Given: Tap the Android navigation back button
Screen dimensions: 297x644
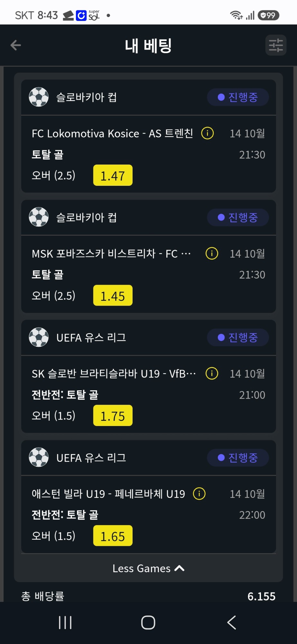Looking at the screenshot, I should coord(232,622).
